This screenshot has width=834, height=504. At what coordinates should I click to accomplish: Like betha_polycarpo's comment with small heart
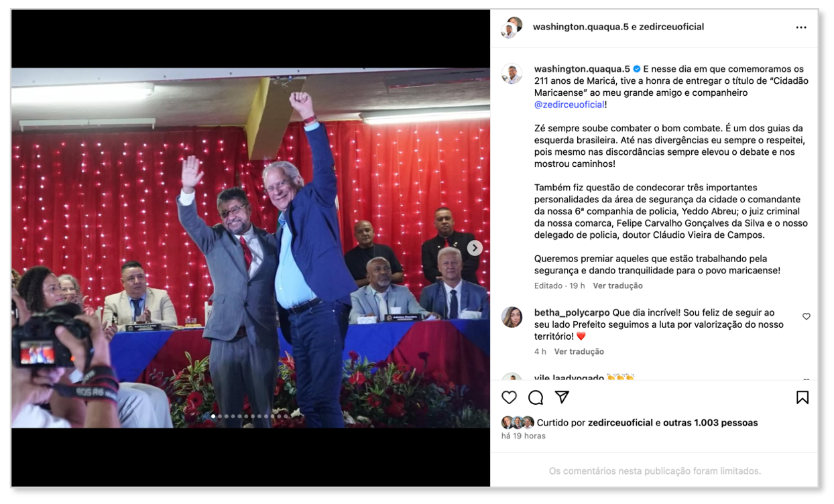807,316
